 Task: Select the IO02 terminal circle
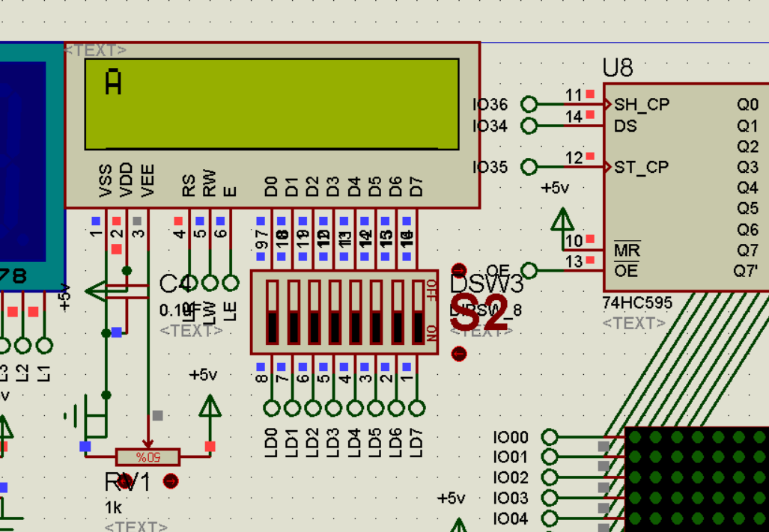click(550, 477)
